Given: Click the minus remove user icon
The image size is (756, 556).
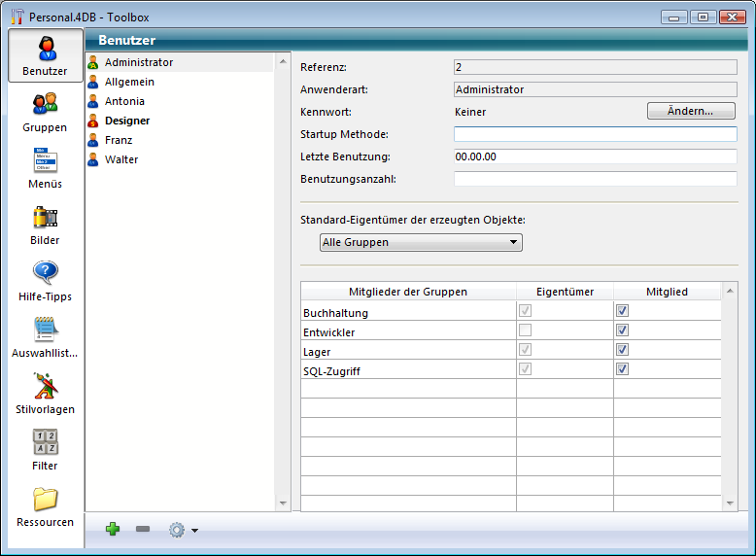Looking at the screenshot, I should [x=143, y=530].
